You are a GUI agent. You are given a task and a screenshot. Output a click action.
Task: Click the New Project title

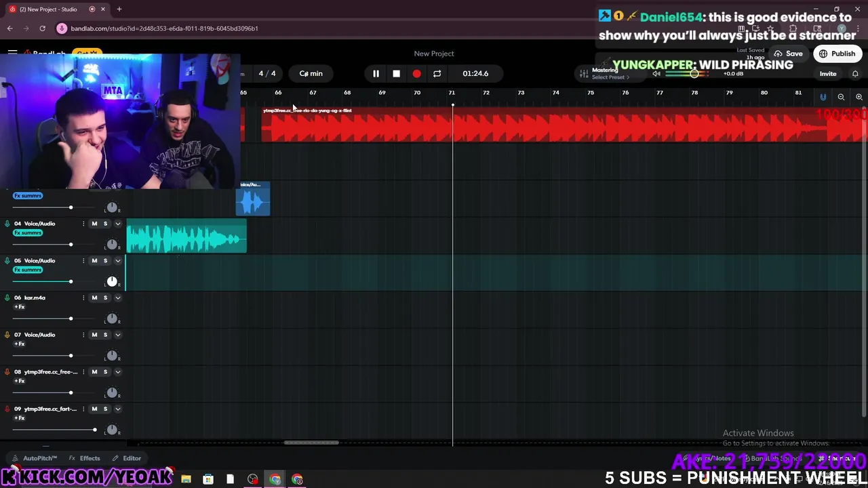(434, 54)
